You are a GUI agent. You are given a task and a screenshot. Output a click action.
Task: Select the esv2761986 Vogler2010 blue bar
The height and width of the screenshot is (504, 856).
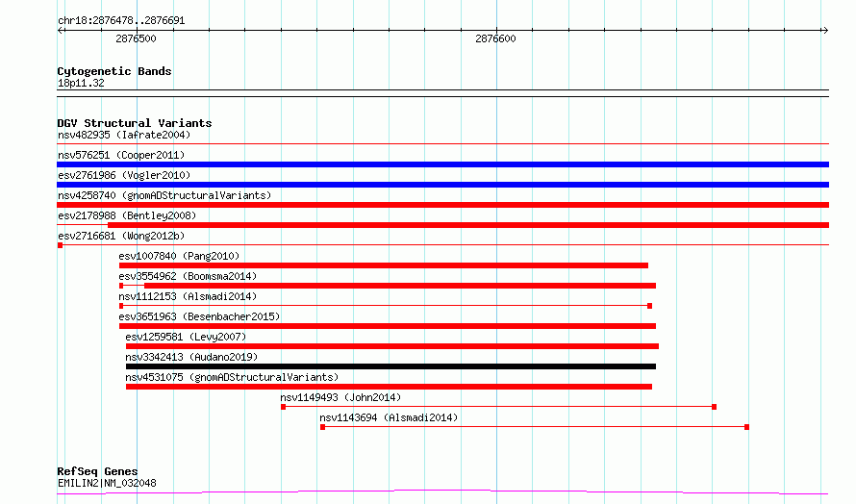[442, 185]
